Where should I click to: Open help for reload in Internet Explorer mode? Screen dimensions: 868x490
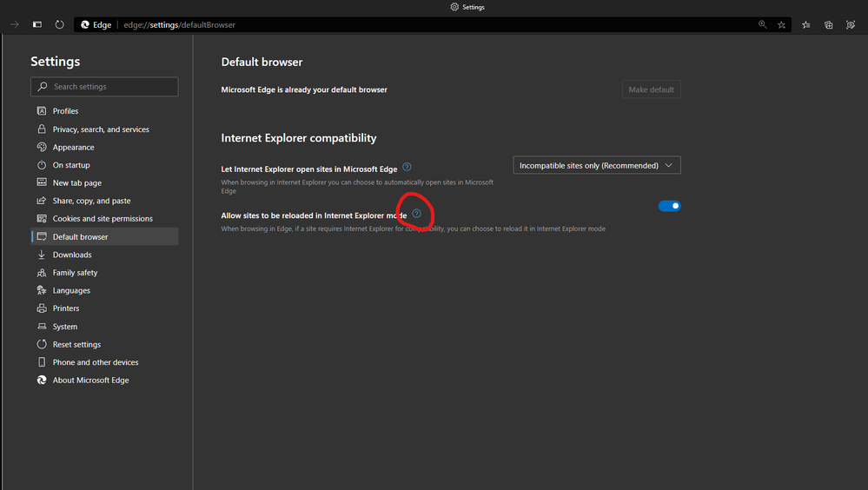click(x=417, y=214)
